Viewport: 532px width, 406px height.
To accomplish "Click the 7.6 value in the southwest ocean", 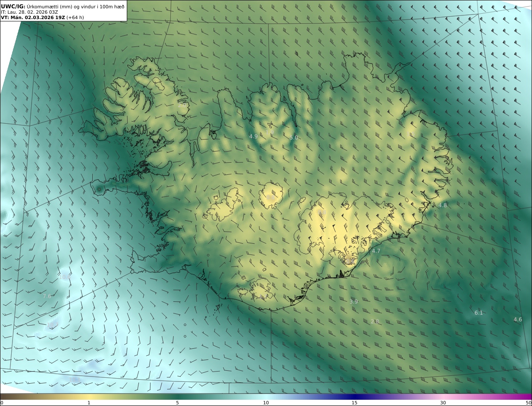I will point(47,296).
